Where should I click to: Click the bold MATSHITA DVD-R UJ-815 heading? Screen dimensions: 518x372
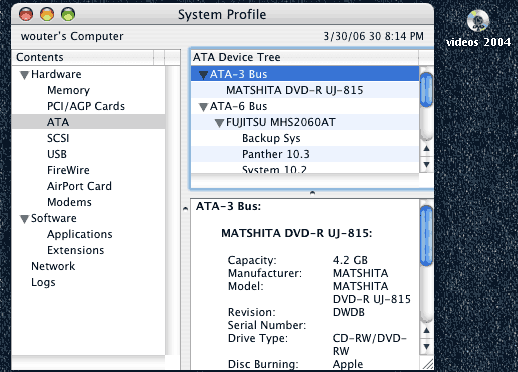pyautogui.click(x=297, y=233)
